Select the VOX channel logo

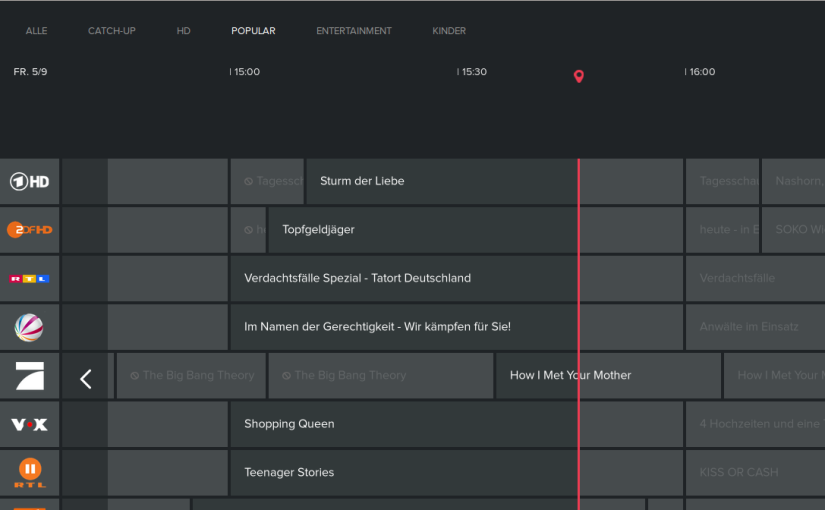(29, 424)
